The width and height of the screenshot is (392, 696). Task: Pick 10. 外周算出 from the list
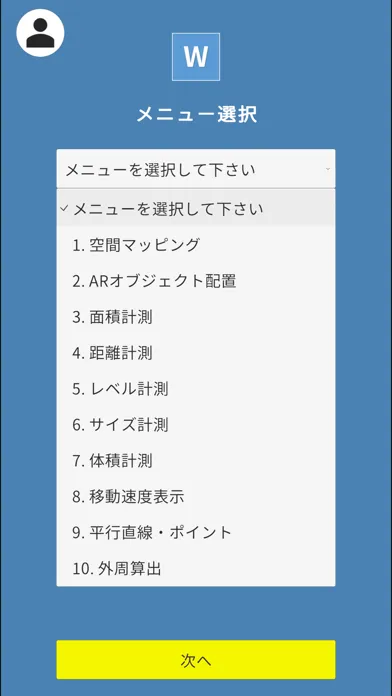click(x=196, y=568)
